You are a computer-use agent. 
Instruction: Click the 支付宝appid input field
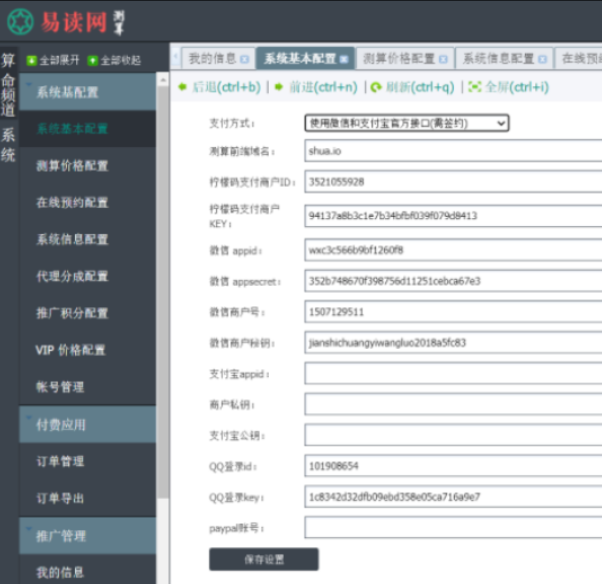coord(452,373)
